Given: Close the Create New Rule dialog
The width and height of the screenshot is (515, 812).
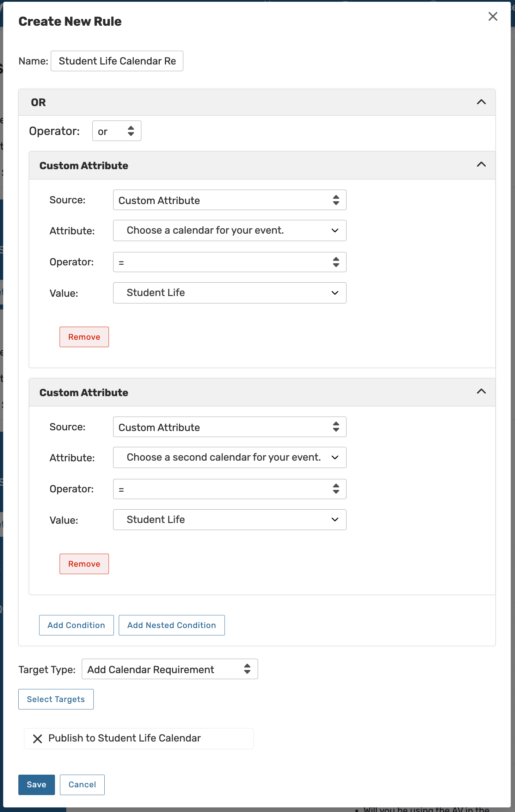Looking at the screenshot, I should (x=492, y=17).
